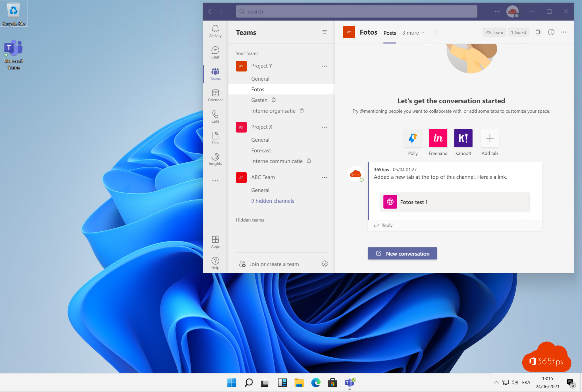Show the 9 hidden channels
Image resolution: width=582 pixels, height=392 pixels.
[272, 201]
